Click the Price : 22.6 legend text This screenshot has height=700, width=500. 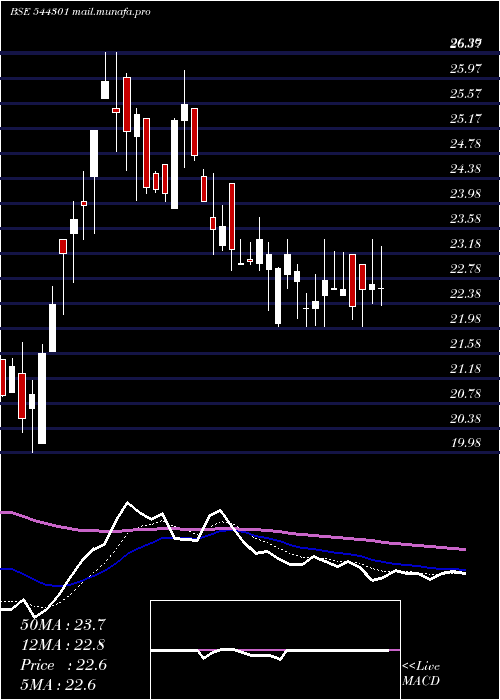tap(63, 665)
